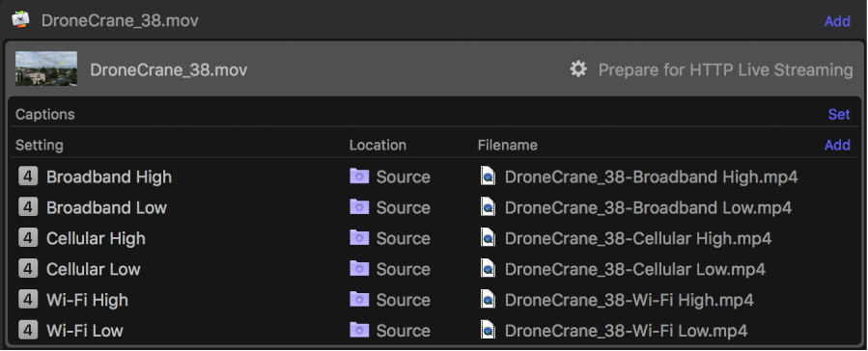Click the Setting column header
The width and height of the screenshot is (868, 351).
[40, 146]
